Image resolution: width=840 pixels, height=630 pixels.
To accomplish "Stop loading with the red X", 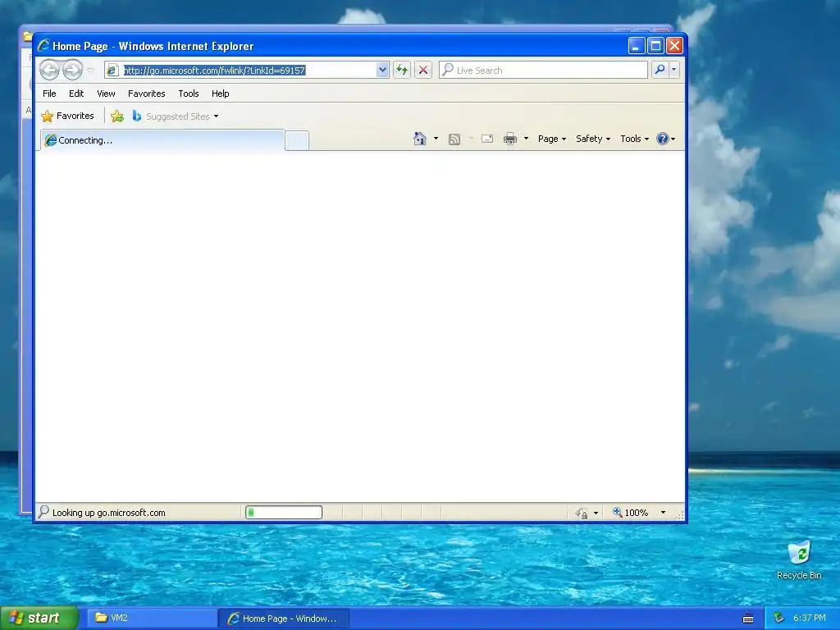I will click(x=423, y=70).
